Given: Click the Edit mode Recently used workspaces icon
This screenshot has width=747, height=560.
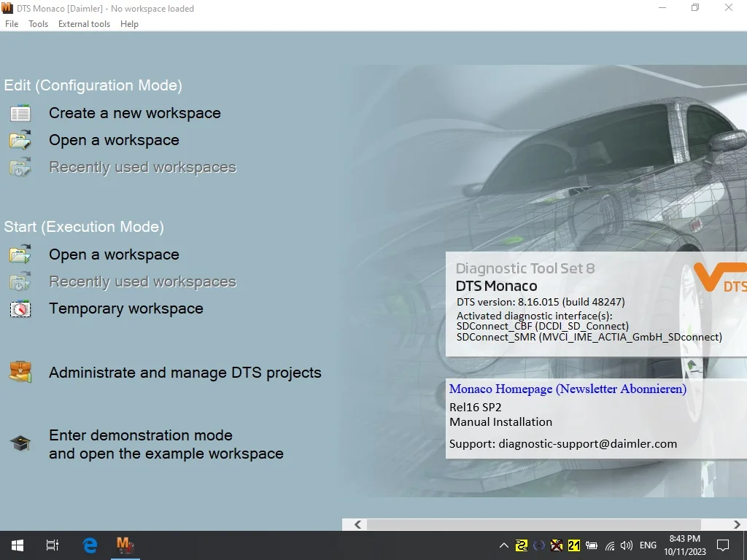Looking at the screenshot, I should pyautogui.click(x=20, y=167).
